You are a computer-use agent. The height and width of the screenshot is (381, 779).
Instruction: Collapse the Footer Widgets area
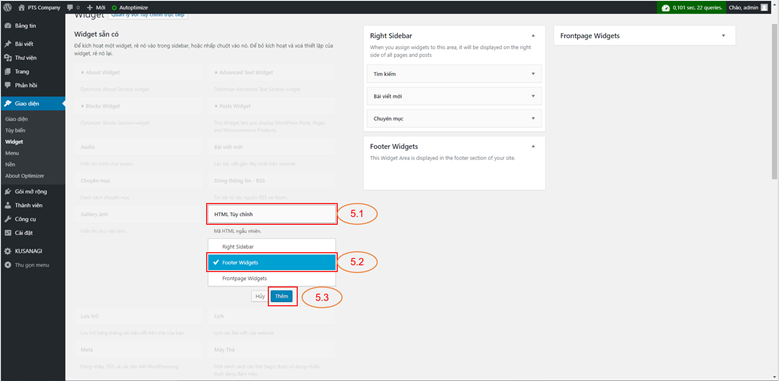tap(533, 147)
